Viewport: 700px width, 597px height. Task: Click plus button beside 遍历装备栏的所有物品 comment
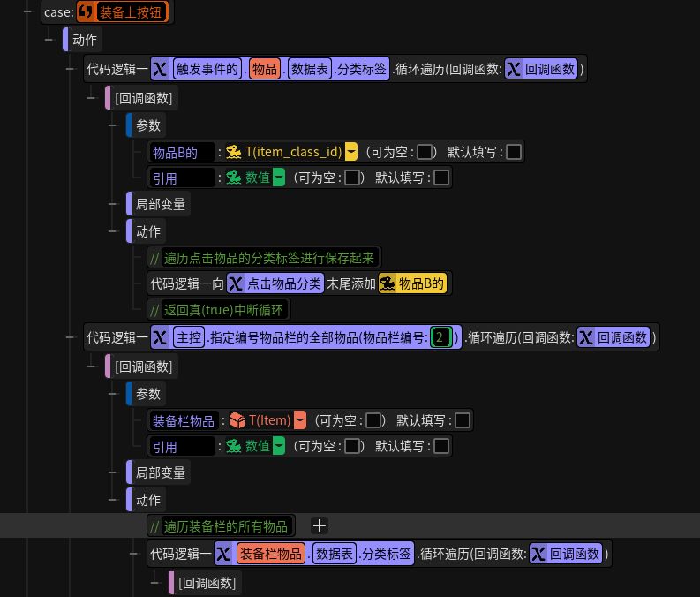tap(320, 525)
